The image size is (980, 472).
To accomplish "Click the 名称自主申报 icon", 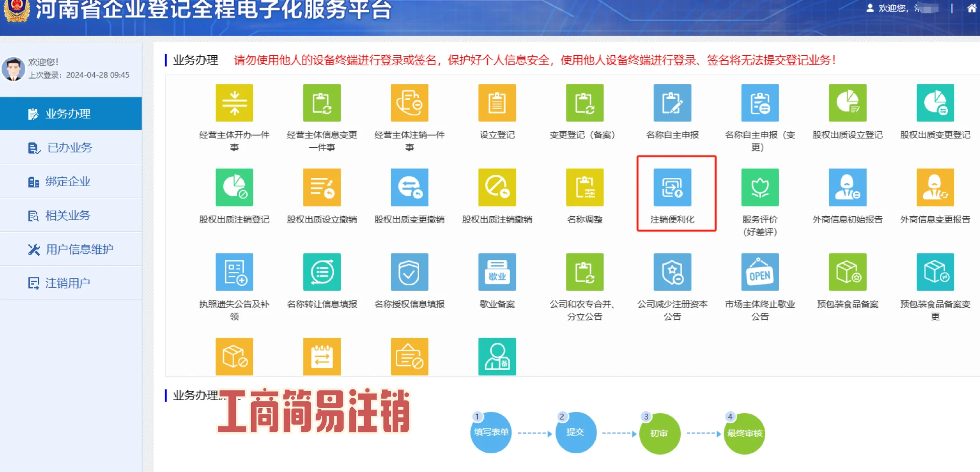I will 673,104.
